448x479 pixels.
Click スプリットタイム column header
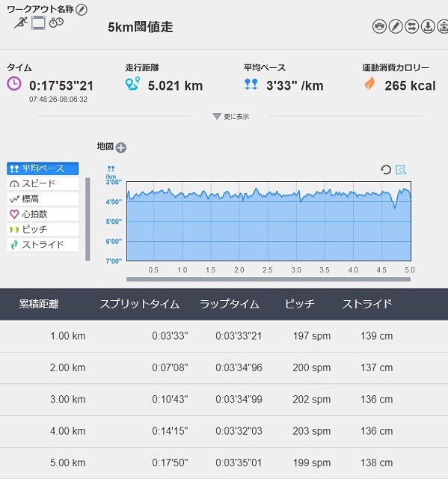pyautogui.click(x=140, y=304)
